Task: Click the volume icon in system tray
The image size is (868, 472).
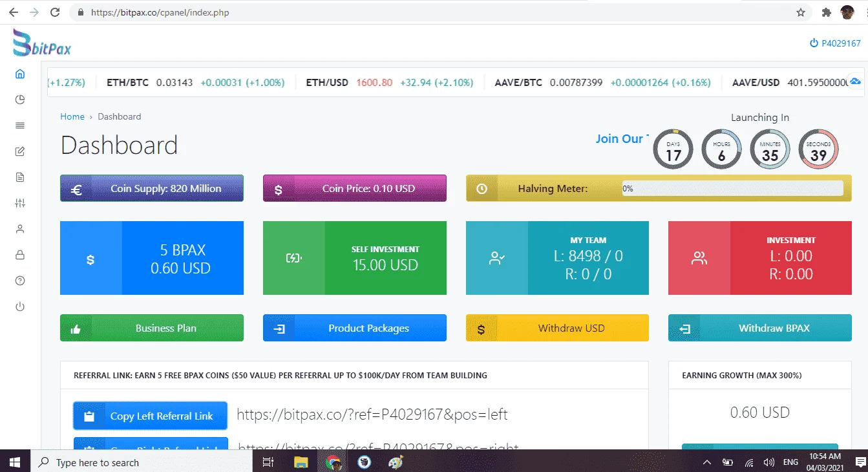Action: (x=769, y=462)
